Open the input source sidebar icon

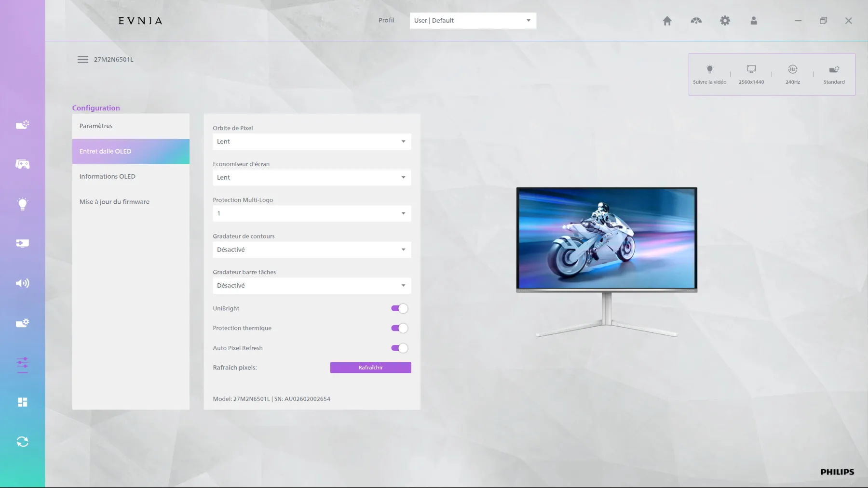coord(22,243)
